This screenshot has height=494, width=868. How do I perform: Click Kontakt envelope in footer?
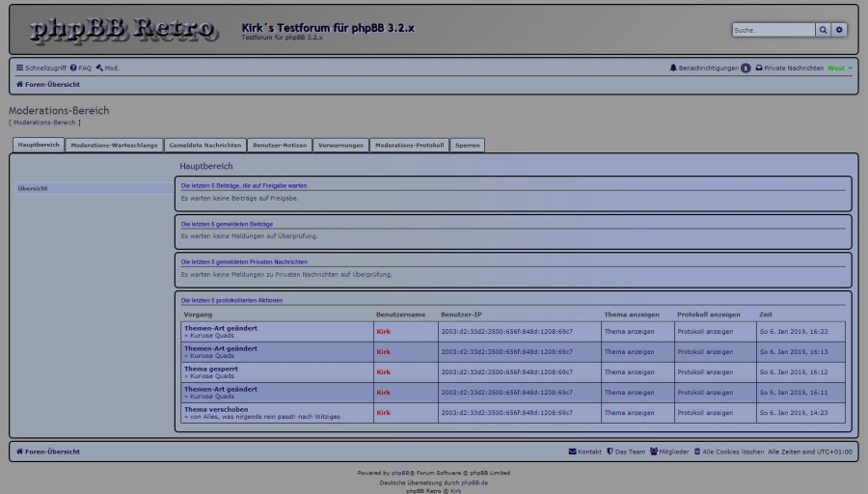point(585,452)
